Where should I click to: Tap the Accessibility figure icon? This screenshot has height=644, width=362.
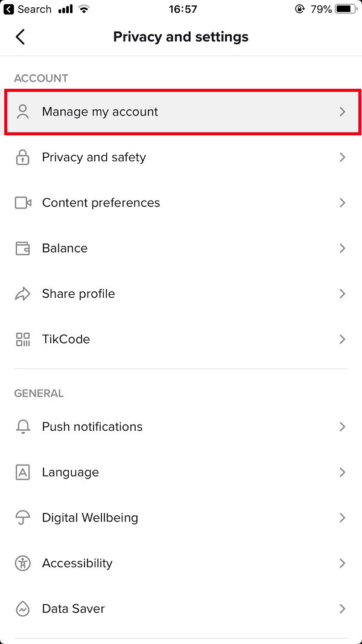(x=23, y=564)
